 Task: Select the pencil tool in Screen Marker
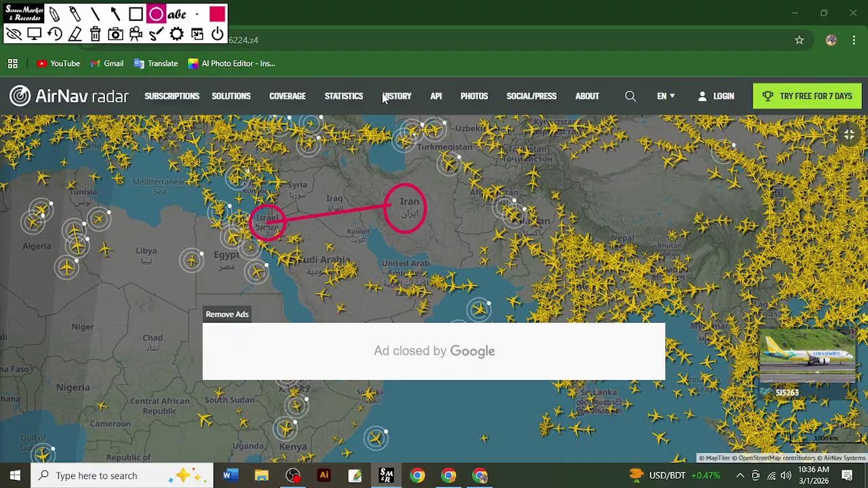tap(54, 14)
